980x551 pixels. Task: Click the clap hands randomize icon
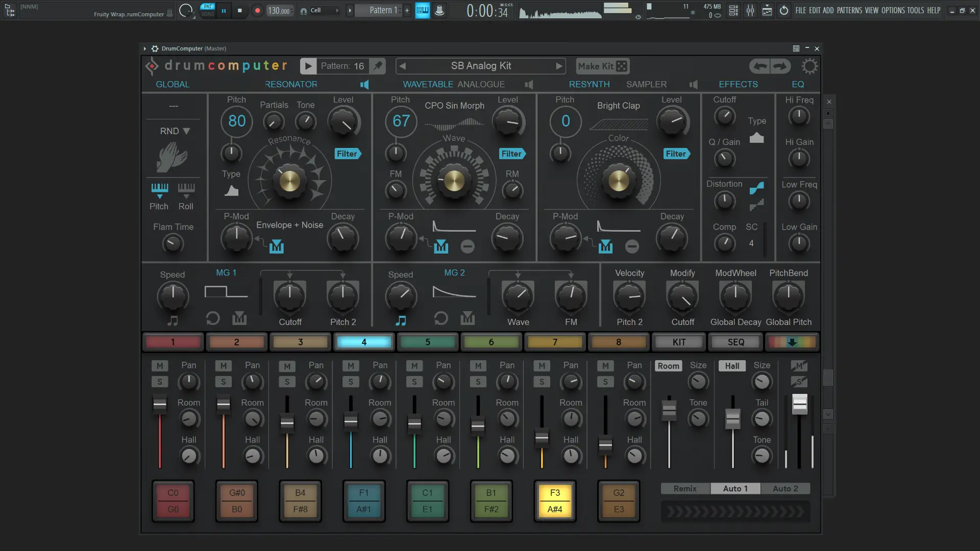174,158
